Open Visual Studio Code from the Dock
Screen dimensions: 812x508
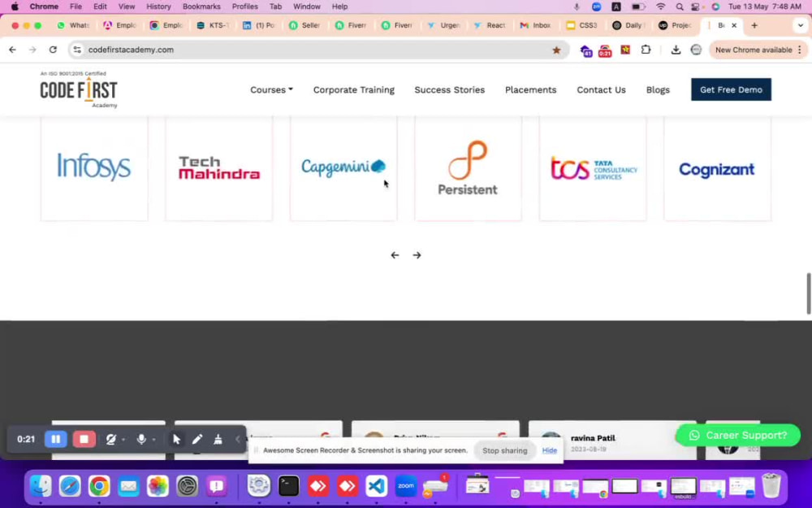coord(377,486)
